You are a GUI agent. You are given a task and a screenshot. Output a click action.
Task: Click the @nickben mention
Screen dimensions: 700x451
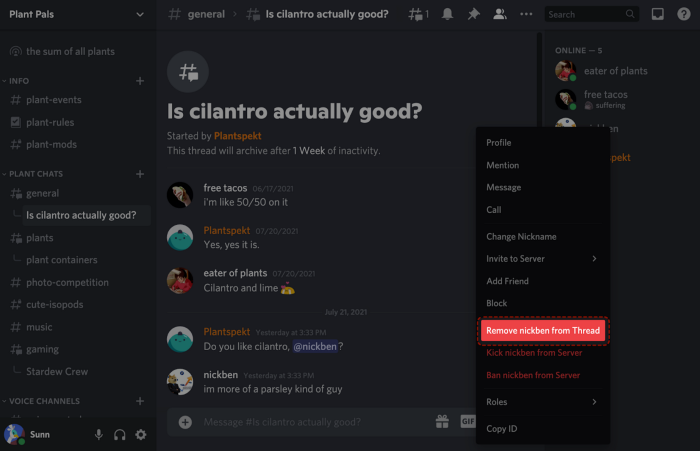coord(315,346)
